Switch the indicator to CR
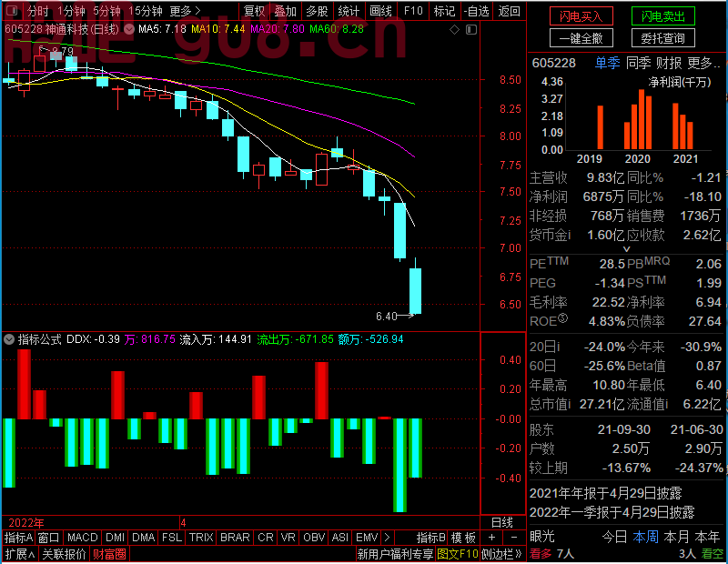The image size is (728, 564). [266, 538]
